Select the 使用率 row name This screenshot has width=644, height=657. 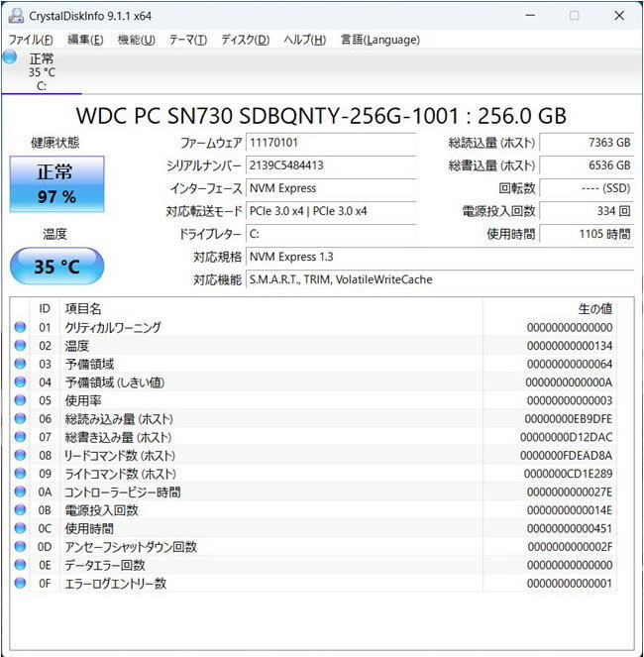[83, 400]
